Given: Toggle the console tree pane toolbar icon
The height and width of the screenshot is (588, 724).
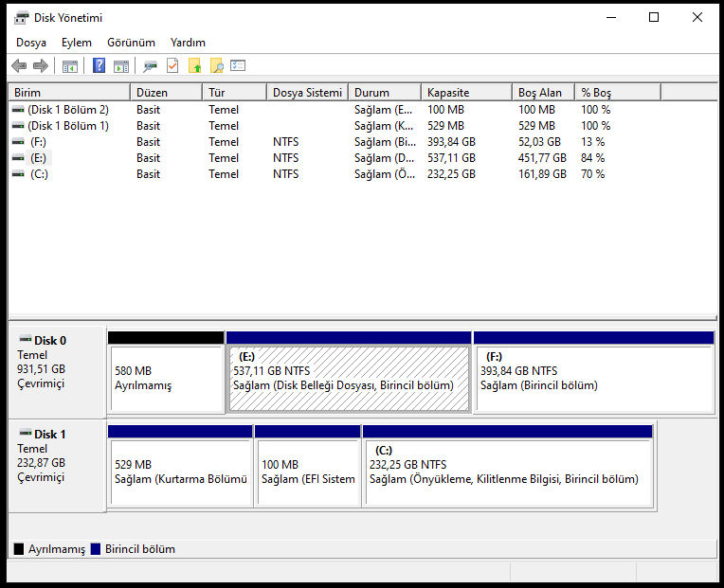Looking at the screenshot, I should coord(69,66).
